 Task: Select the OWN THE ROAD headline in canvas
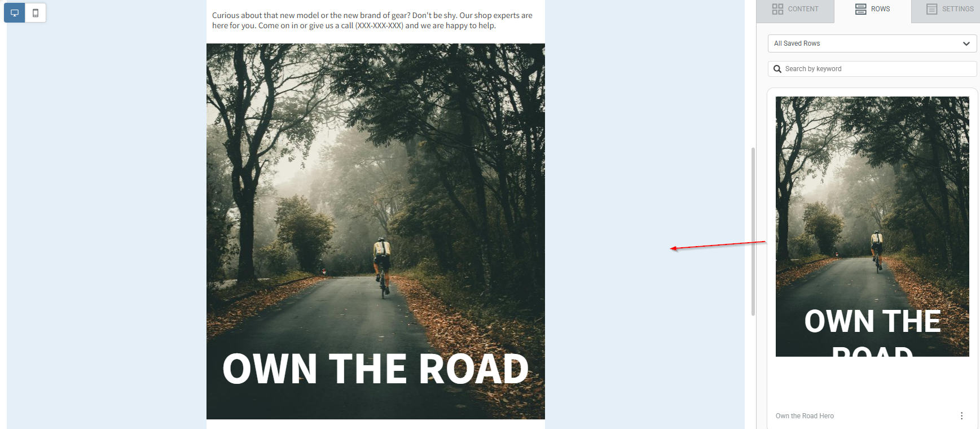click(x=376, y=369)
